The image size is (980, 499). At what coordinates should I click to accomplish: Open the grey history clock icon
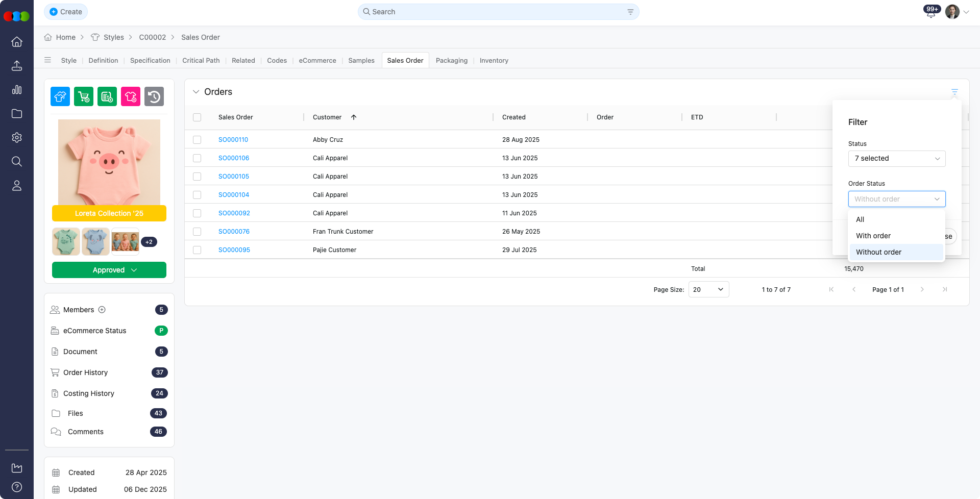[x=154, y=96]
